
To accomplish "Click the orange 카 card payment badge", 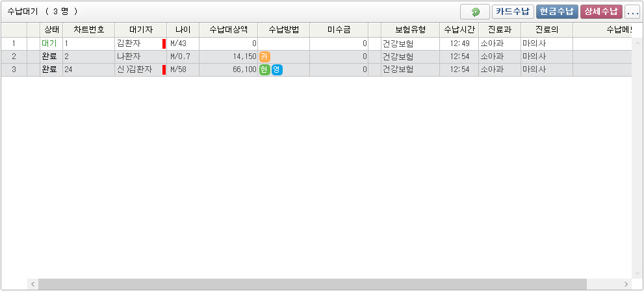I will tap(264, 57).
